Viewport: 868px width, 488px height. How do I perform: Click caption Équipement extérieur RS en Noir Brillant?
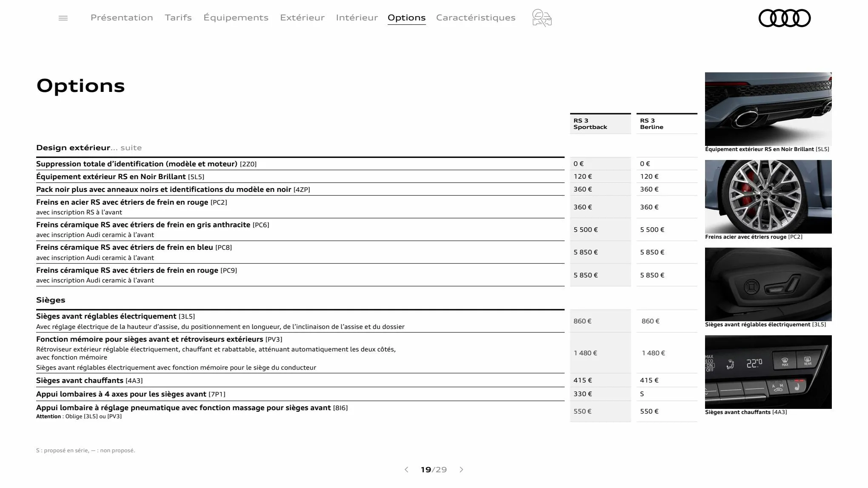[767, 149]
